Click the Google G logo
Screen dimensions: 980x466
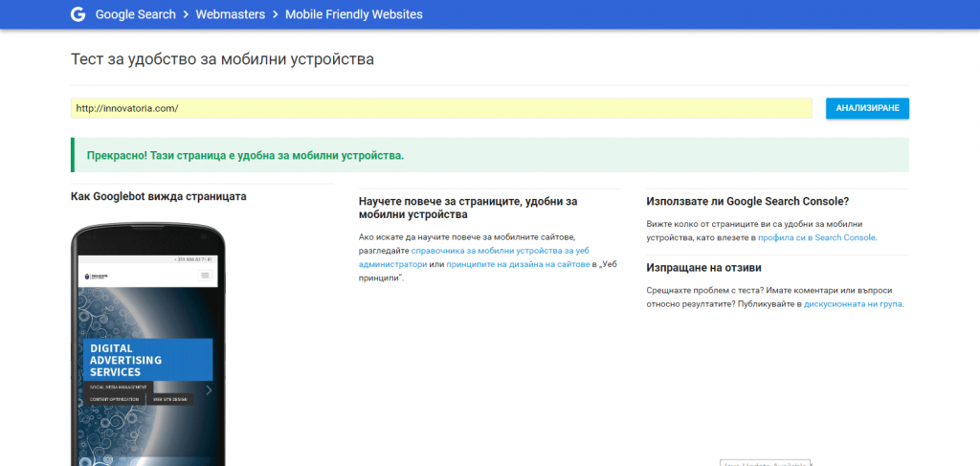pyautogui.click(x=78, y=14)
